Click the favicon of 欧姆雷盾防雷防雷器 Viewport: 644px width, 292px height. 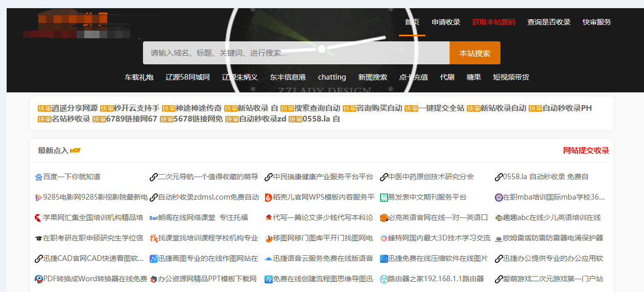coord(499,238)
